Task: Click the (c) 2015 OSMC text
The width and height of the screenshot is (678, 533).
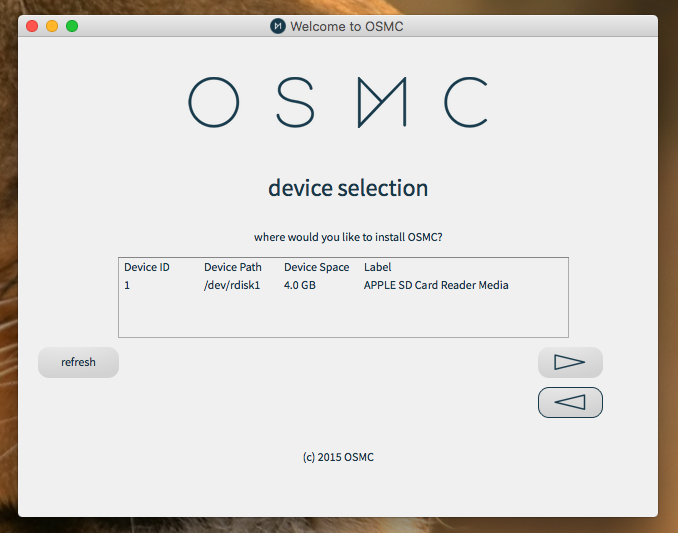Action: click(338, 457)
